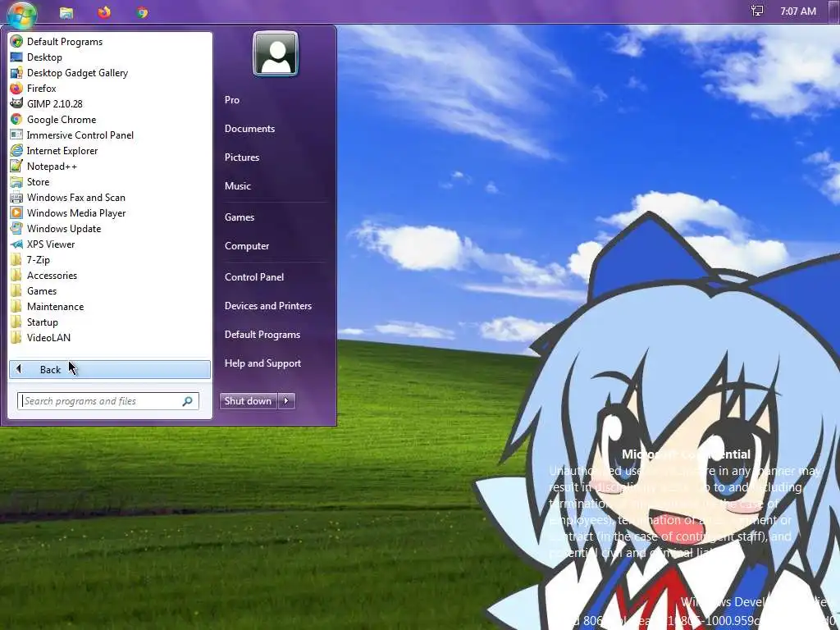Screen dimensions: 840x630
Task: Open File Explorer from the taskbar
Action: click(66, 12)
